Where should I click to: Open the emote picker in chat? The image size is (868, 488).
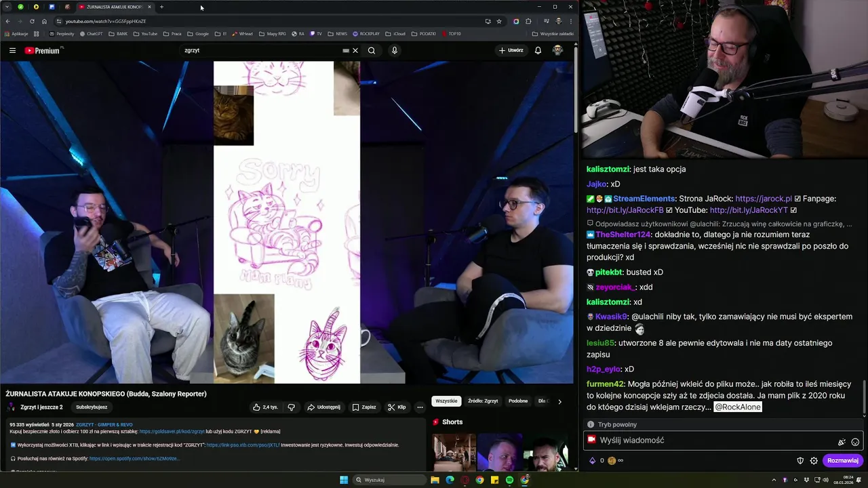pos(855,442)
